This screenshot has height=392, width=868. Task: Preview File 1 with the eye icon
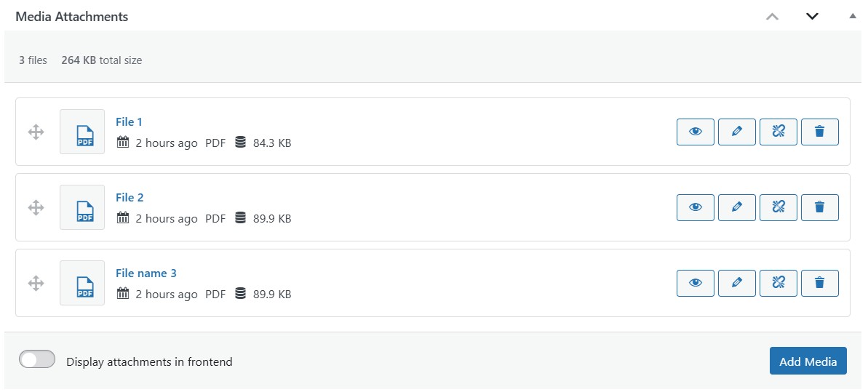[x=696, y=132]
